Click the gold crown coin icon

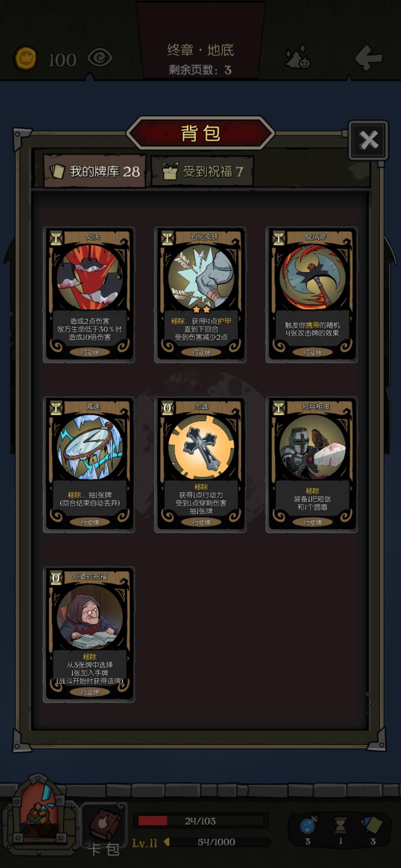point(25,59)
